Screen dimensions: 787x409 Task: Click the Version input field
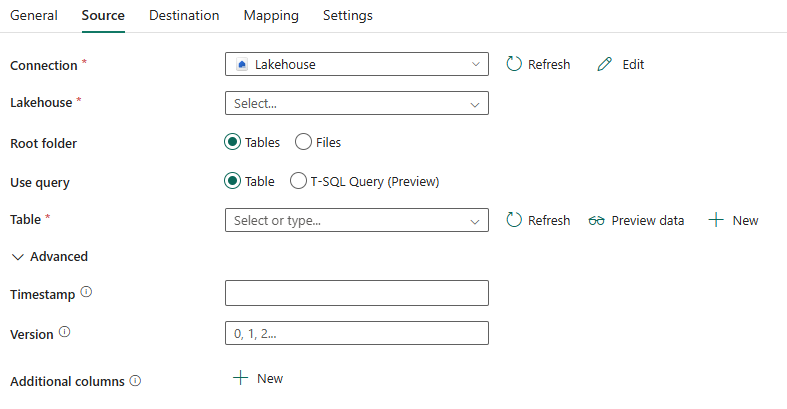(357, 333)
